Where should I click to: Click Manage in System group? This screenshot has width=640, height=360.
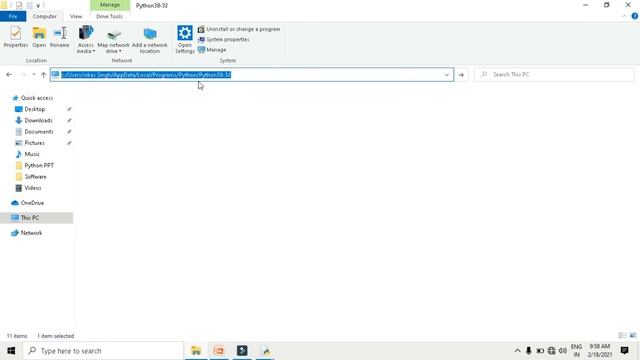pos(212,50)
